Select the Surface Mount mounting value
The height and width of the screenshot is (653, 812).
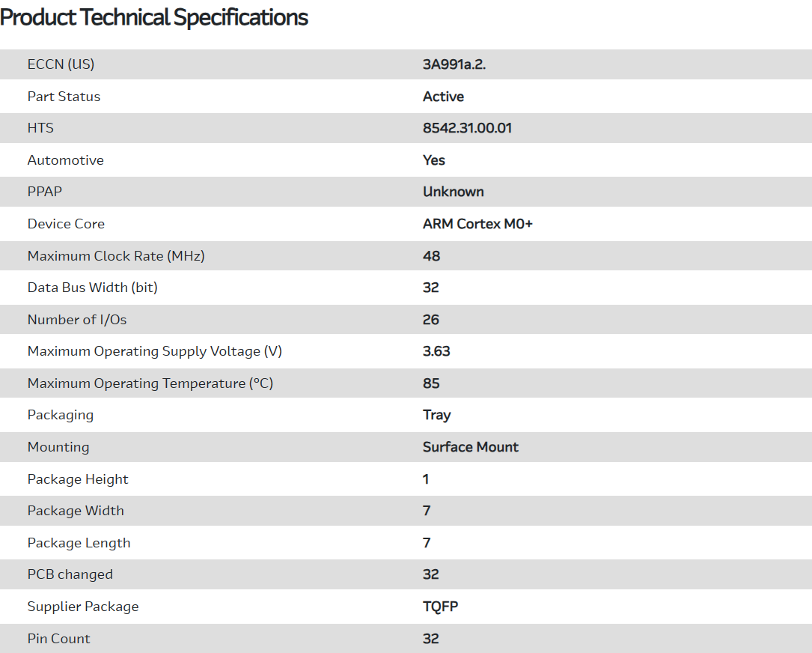click(471, 447)
